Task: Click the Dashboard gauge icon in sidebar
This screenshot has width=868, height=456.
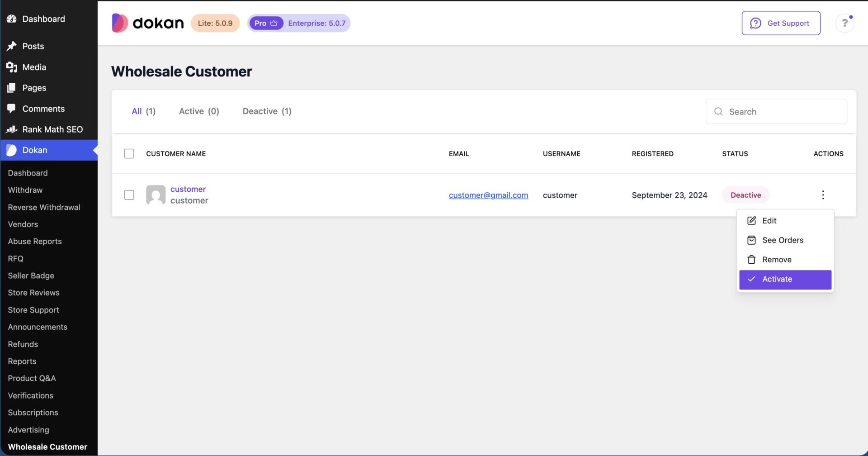Action: (x=12, y=19)
